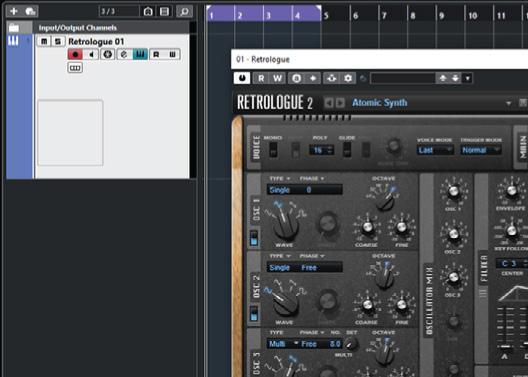
Task: Select the instrument track keyboard icon
Action: [13, 41]
